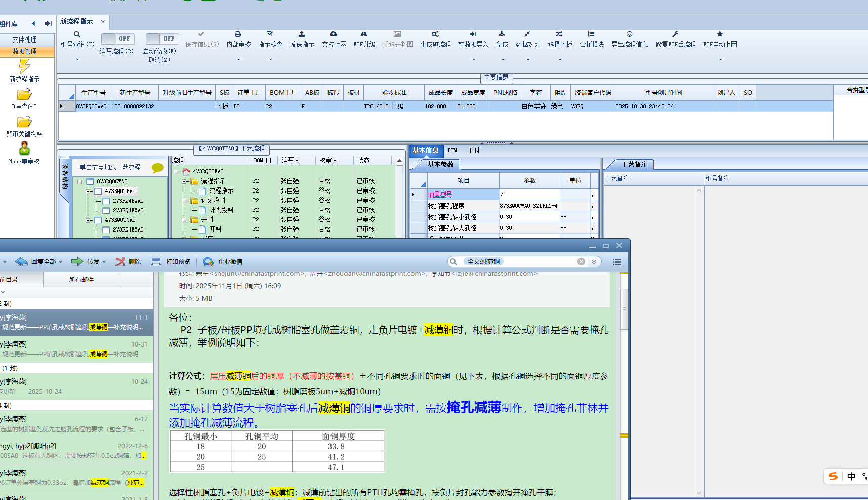The image size is (868, 500).
Task: Switch to the BOM tab
Action: pyautogui.click(x=452, y=150)
